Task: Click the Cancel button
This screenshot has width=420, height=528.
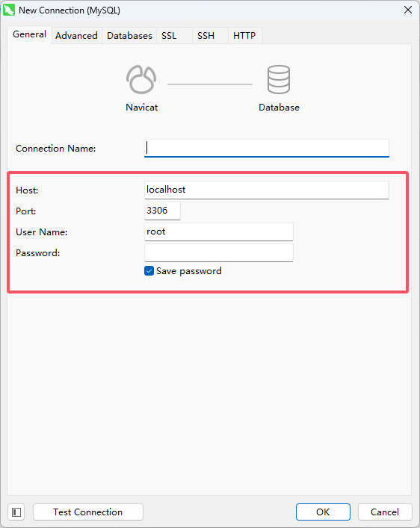Action: pyautogui.click(x=385, y=512)
